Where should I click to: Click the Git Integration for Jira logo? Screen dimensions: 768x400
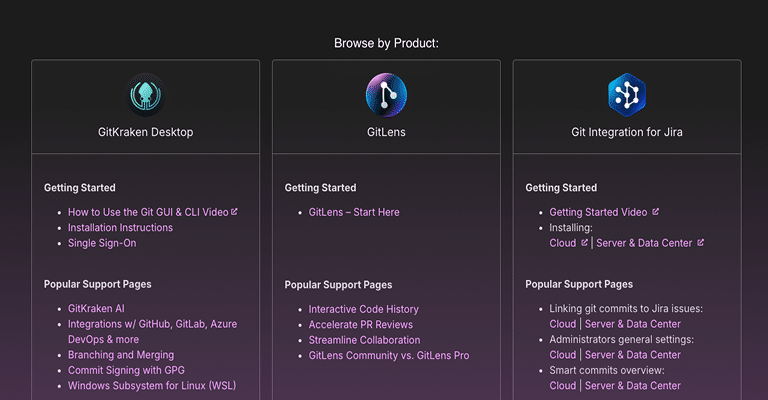[627, 94]
